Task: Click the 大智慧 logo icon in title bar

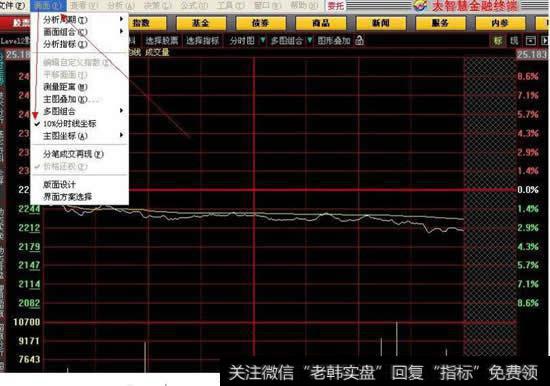Action: pyautogui.click(x=420, y=6)
